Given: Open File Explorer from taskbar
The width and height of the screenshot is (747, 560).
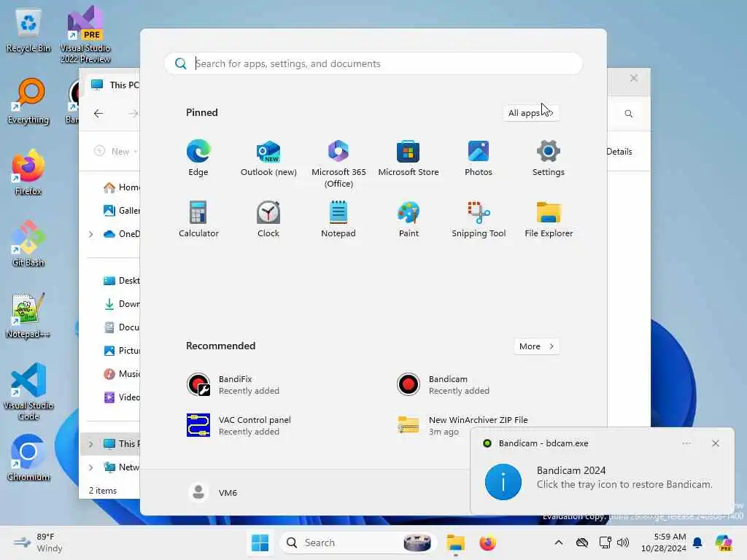Looking at the screenshot, I should tap(455, 542).
